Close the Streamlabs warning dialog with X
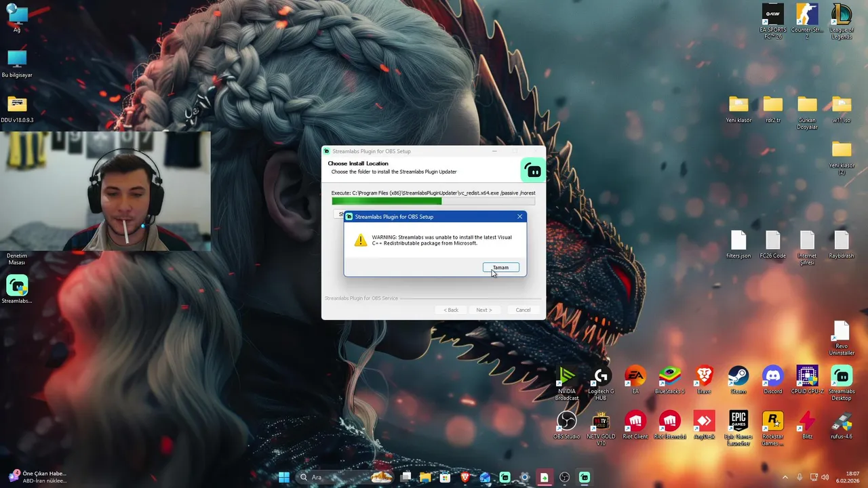The image size is (868, 488). click(520, 217)
